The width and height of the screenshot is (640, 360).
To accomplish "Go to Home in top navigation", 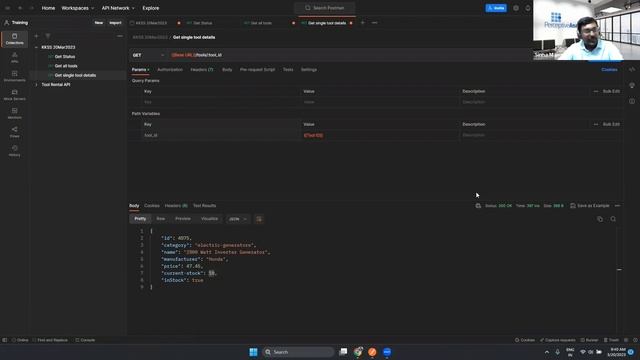I will point(48,8).
